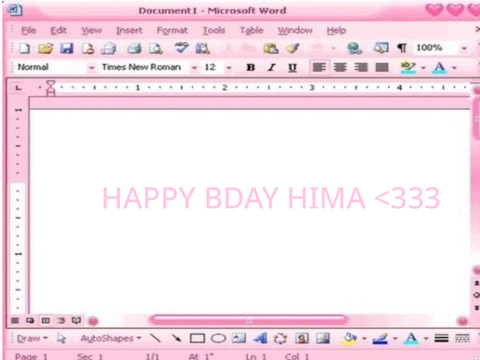480x360 pixels.
Task: Switch to Outline view
Action: (61, 321)
